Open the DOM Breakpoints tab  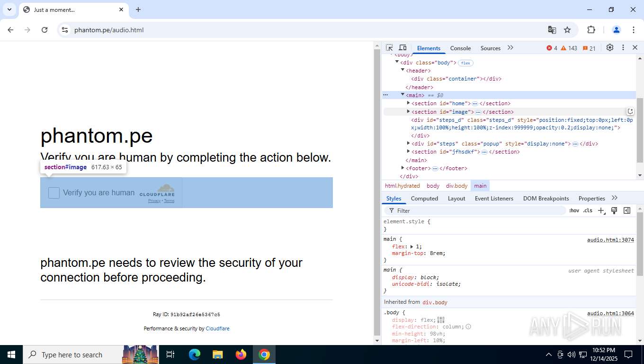546,199
